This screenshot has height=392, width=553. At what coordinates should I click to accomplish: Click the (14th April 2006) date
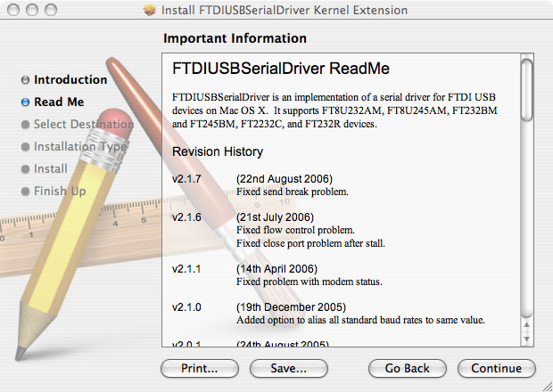click(276, 269)
